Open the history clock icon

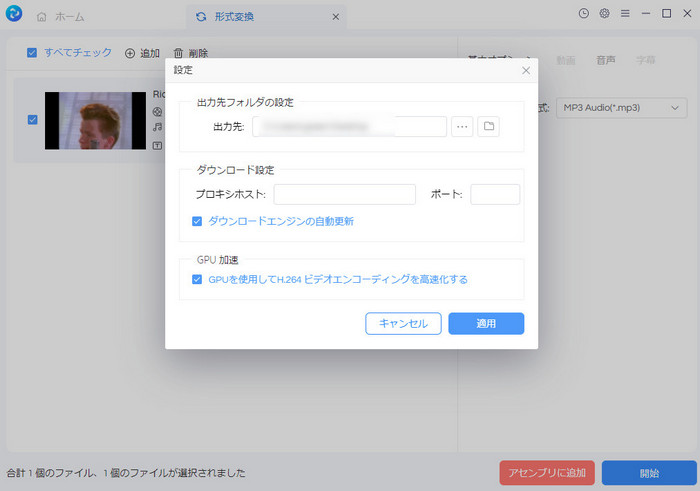(x=583, y=13)
